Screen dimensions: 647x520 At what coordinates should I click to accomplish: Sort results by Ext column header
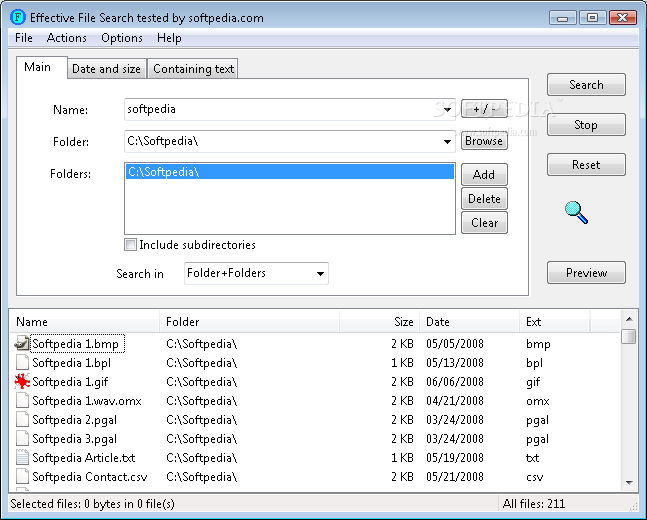[x=555, y=321]
